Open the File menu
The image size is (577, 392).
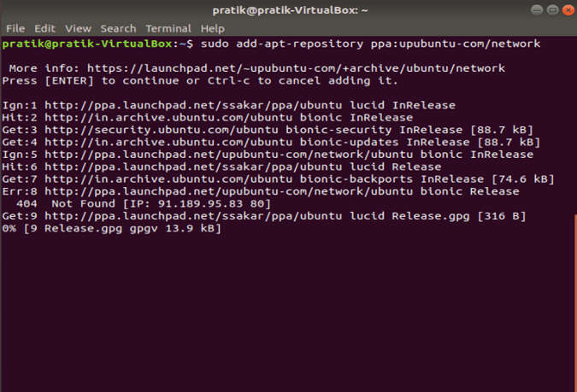[15, 29]
